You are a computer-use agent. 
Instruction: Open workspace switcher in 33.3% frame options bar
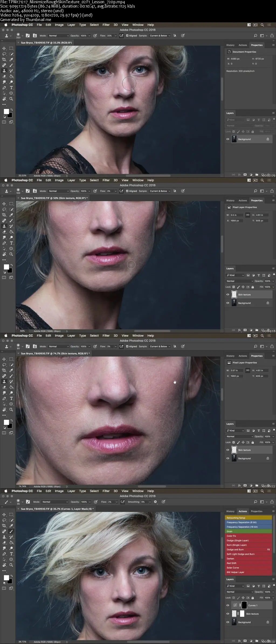tap(263, 36)
